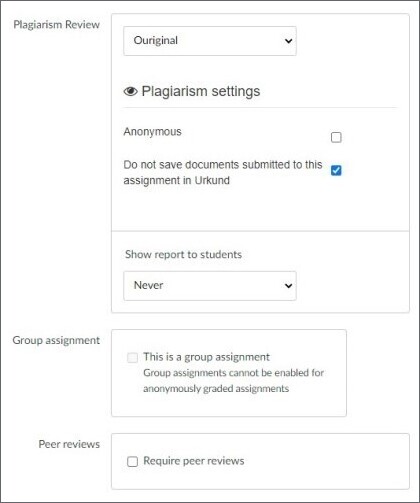This screenshot has width=420, height=503.
Task: Click the Anonymous label text
Action: pyautogui.click(x=152, y=132)
